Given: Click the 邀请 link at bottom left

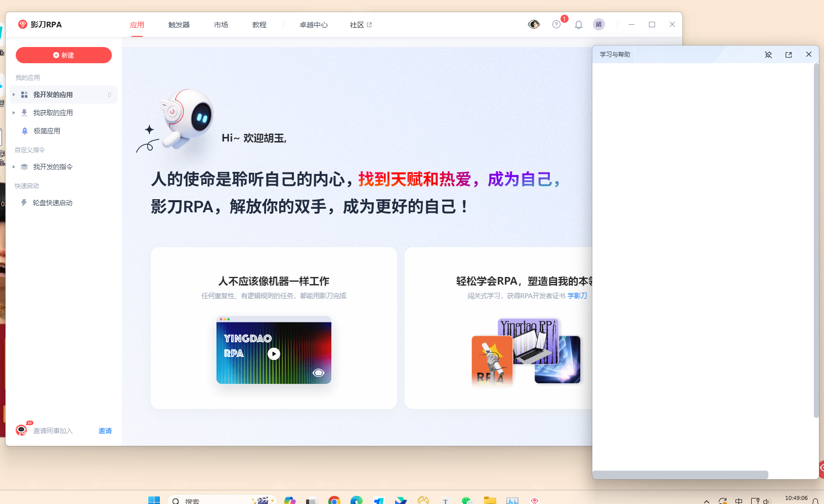Looking at the screenshot, I should (105, 431).
